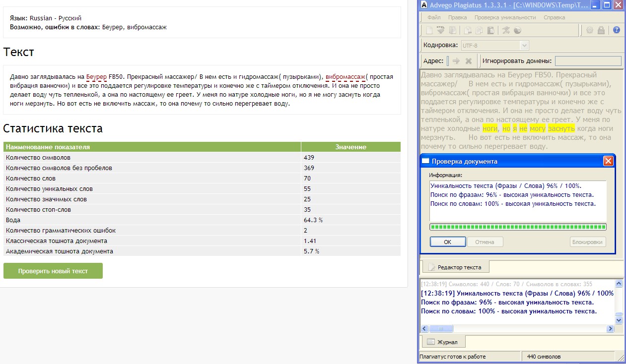Click the New document icon in Plagiatus toolbar
The height and width of the screenshot is (364, 626).
click(429, 30)
